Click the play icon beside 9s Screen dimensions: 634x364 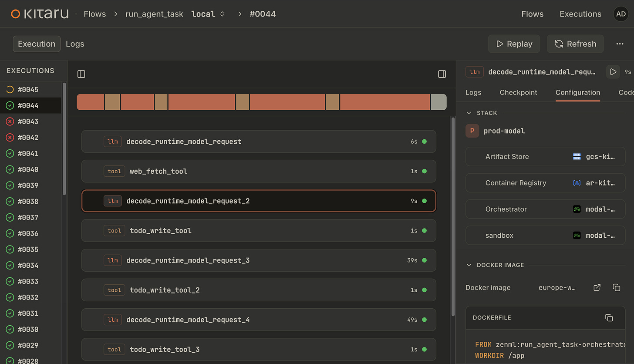pos(613,72)
